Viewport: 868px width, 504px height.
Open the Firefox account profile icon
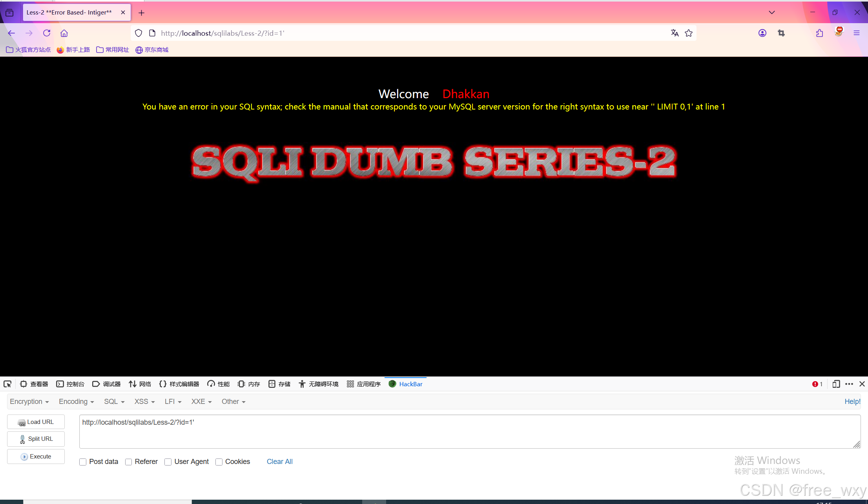[762, 33]
